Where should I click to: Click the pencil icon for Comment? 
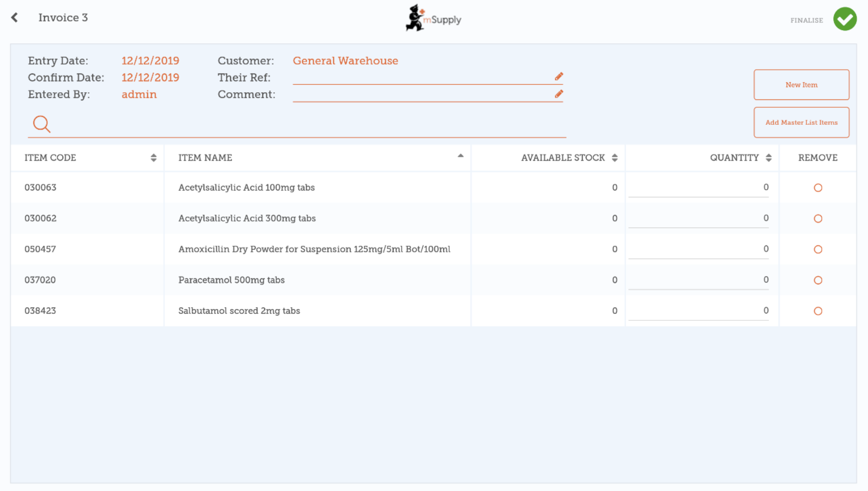tap(558, 94)
